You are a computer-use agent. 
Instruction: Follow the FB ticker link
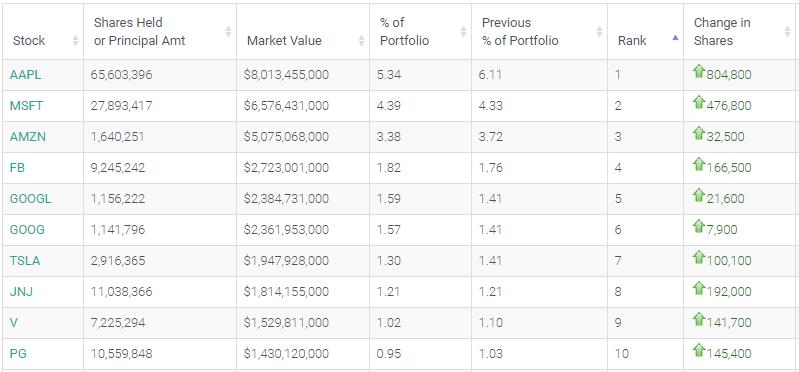tap(17, 168)
